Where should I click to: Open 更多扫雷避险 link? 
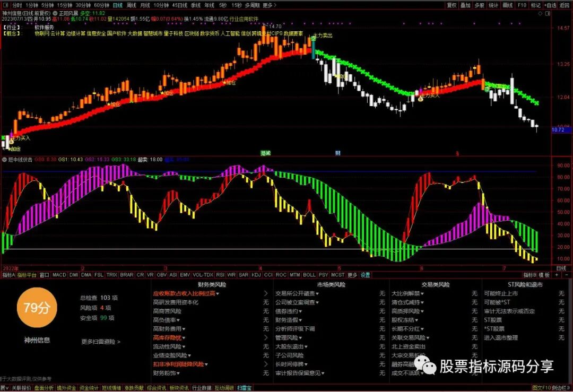(100, 342)
